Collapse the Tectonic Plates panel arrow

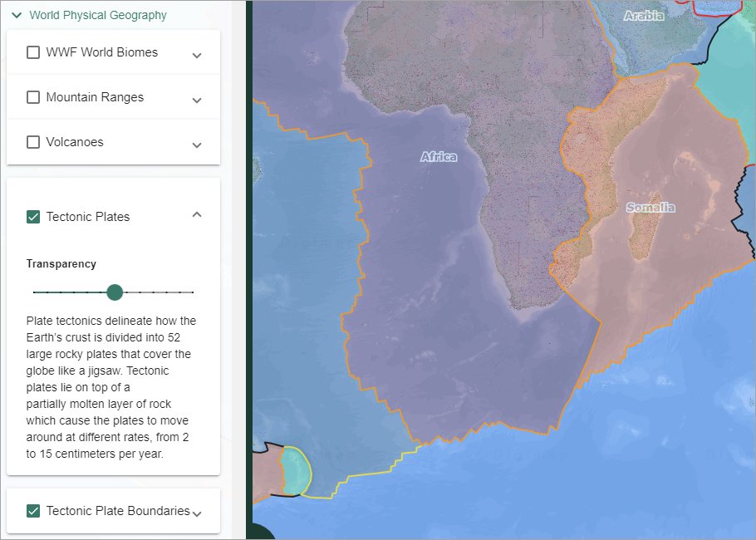point(197,214)
